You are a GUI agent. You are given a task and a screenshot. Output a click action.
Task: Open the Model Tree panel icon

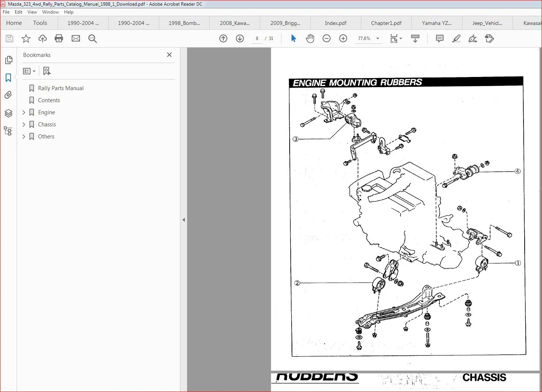coord(8,131)
